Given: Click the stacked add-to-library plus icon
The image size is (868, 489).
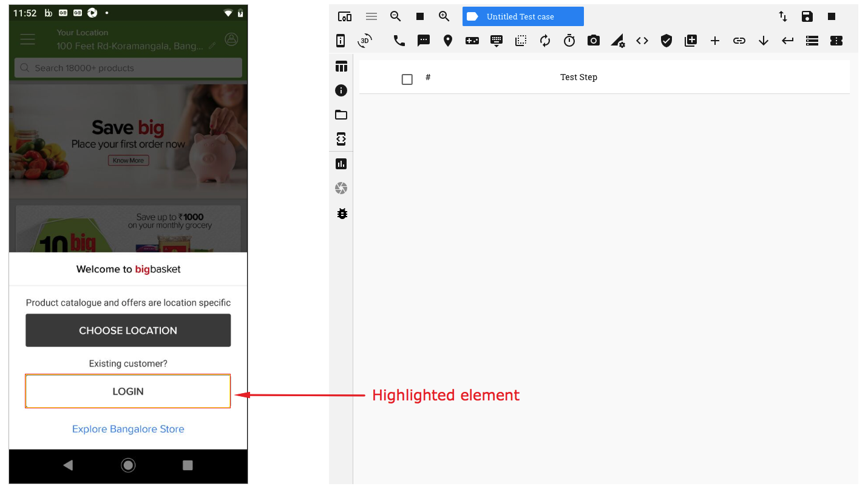Looking at the screenshot, I should click(x=691, y=41).
